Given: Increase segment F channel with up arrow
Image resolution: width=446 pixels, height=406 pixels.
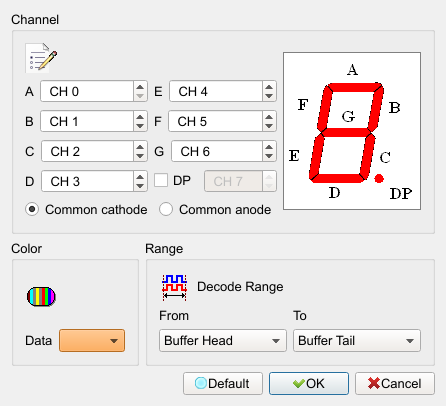Looking at the screenshot, I should pos(269,117).
